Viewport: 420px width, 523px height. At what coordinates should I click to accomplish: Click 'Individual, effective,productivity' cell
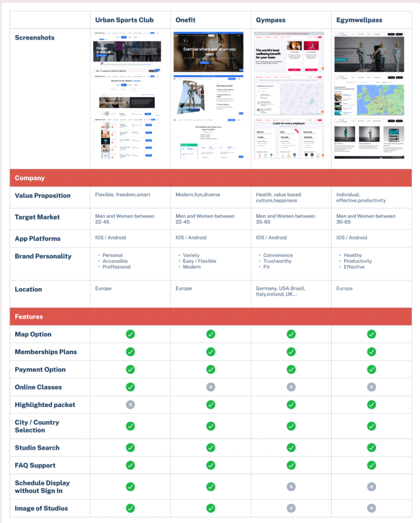coord(361,198)
